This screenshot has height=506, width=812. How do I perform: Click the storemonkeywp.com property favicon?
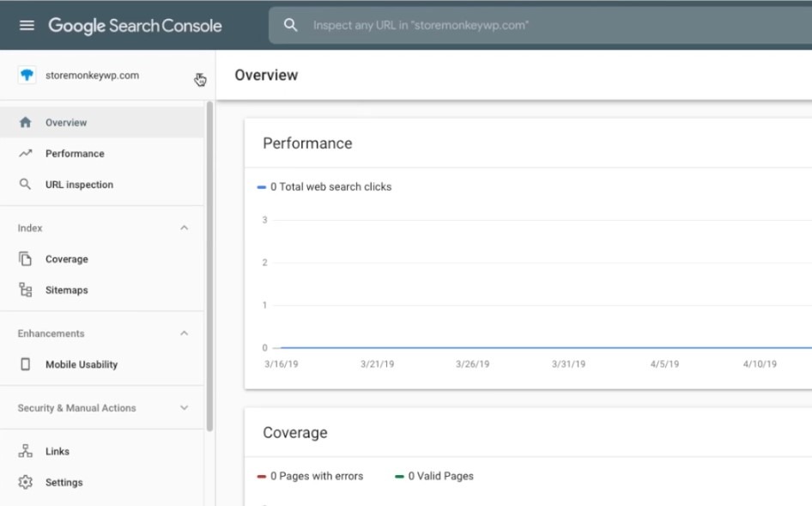coord(27,76)
